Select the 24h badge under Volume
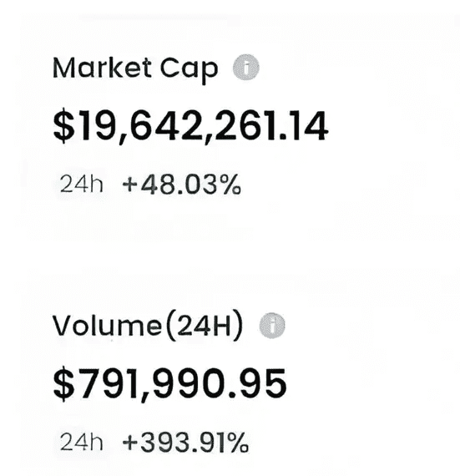460x476 pixels. 81,442
